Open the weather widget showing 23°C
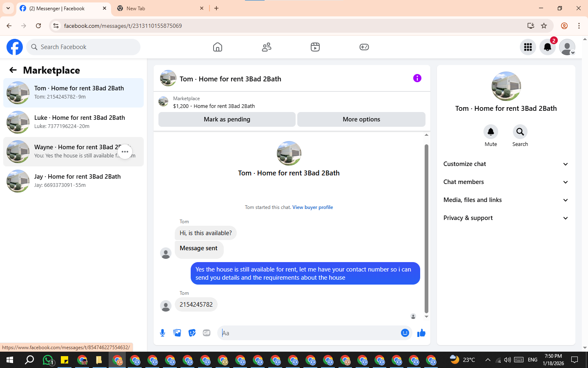Viewport: 588px width, 368px height. [x=462, y=360]
